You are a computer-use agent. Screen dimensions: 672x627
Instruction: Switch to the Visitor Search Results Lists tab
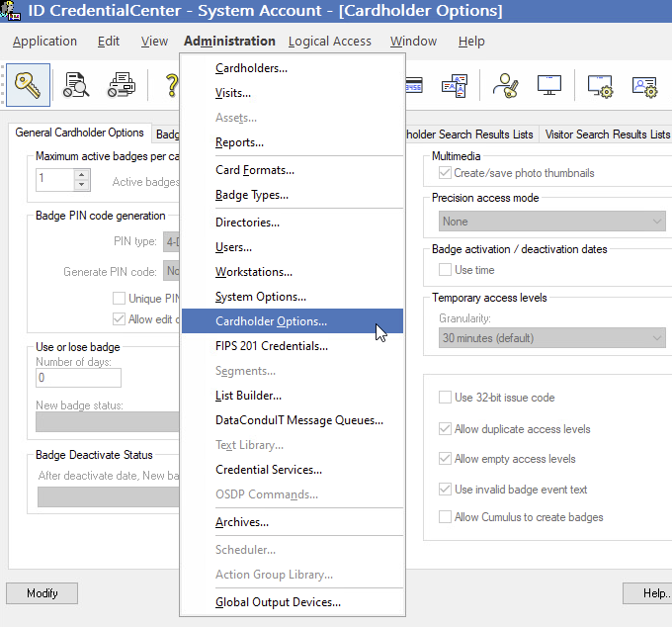(x=607, y=134)
